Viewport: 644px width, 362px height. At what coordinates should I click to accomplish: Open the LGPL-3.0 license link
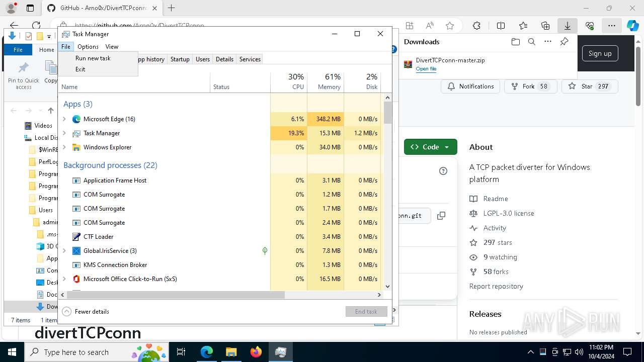509,213
